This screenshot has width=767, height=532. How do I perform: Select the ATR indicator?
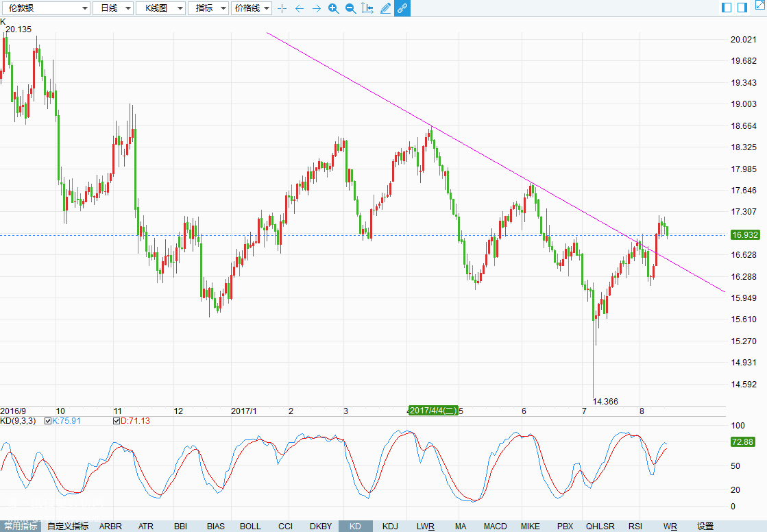[146, 526]
